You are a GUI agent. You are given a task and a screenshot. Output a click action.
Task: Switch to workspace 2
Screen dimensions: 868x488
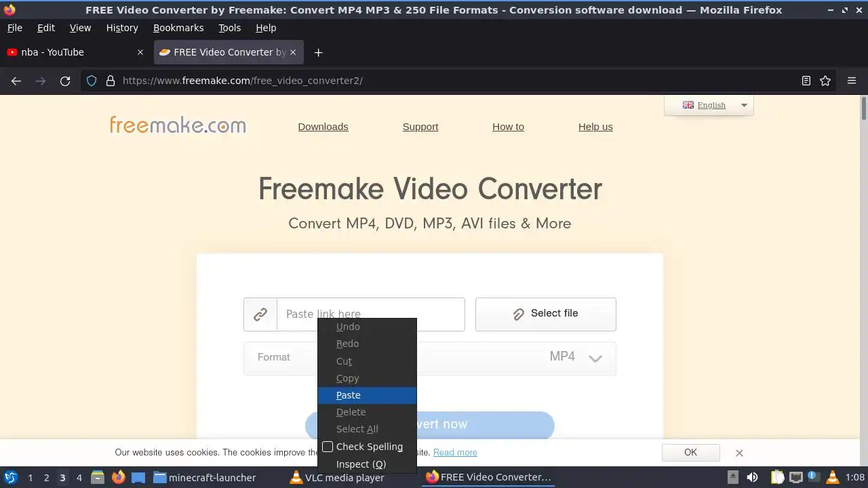pyautogui.click(x=46, y=477)
